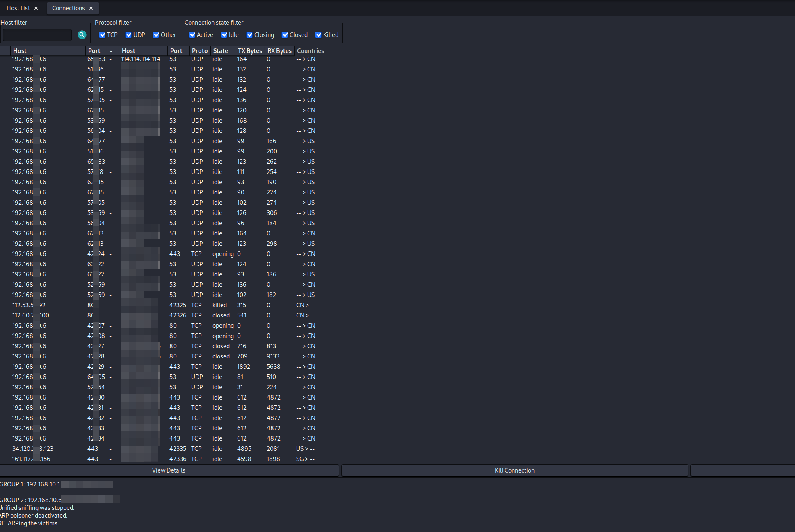
Task: Close the Host List tab
Action: [x=36, y=8]
